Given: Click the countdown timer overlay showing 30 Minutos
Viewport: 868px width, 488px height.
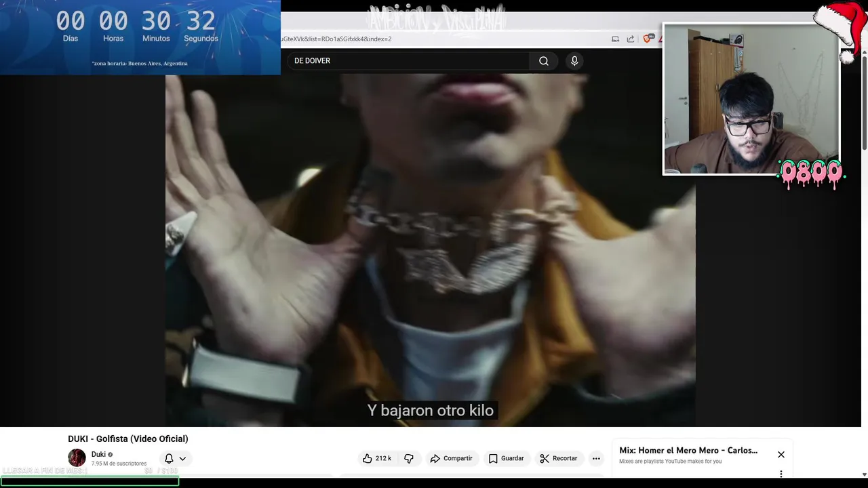Looking at the screenshot, I should [140, 37].
